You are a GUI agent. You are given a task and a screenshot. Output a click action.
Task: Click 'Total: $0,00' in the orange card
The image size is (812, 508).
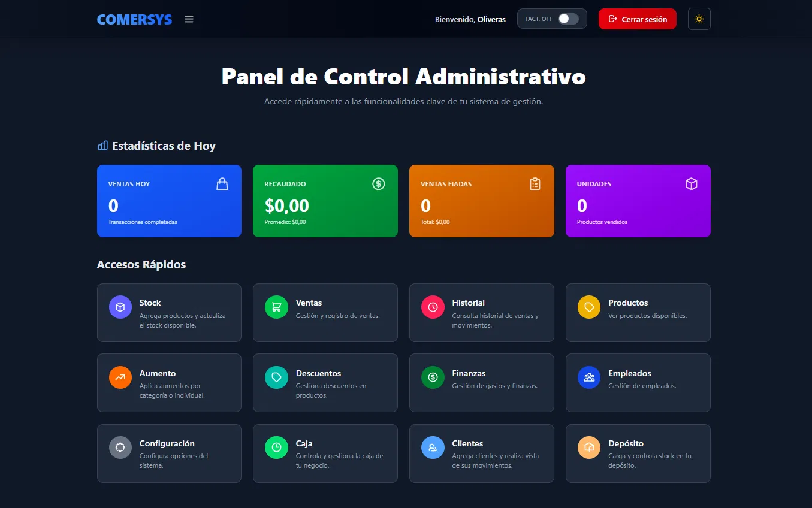(435, 222)
